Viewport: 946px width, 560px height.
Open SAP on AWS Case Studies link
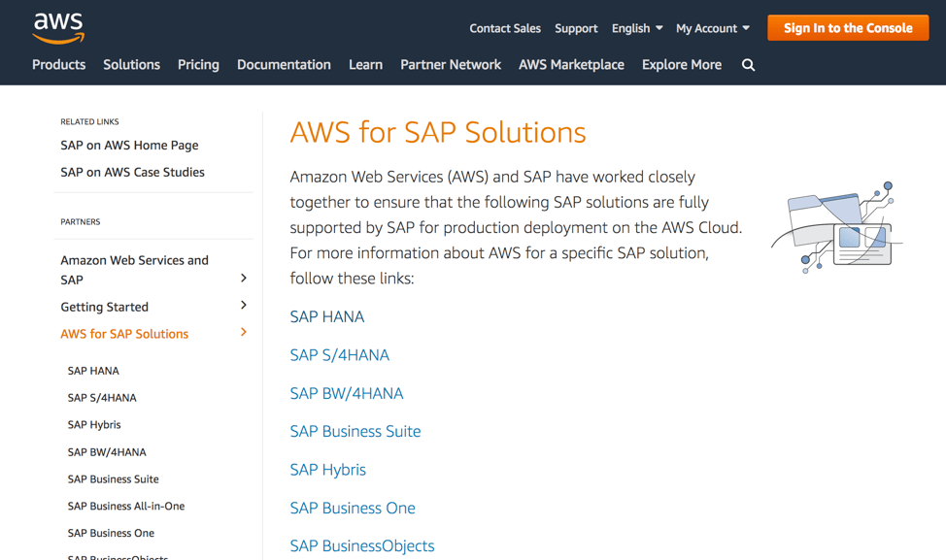pyautogui.click(x=132, y=173)
